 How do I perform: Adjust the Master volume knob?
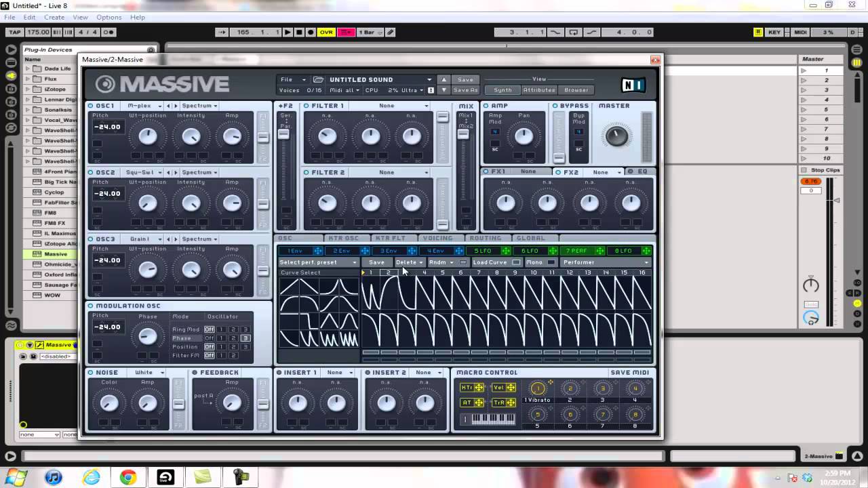[616, 136]
